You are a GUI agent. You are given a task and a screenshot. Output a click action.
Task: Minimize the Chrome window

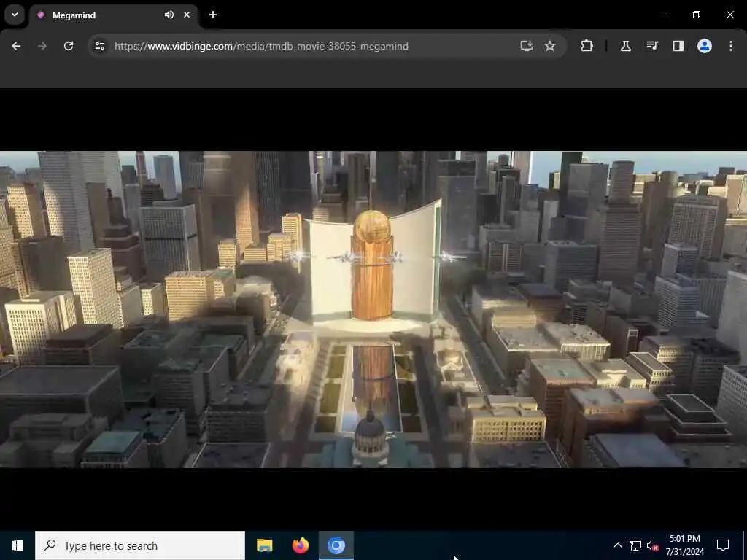coord(662,15)
